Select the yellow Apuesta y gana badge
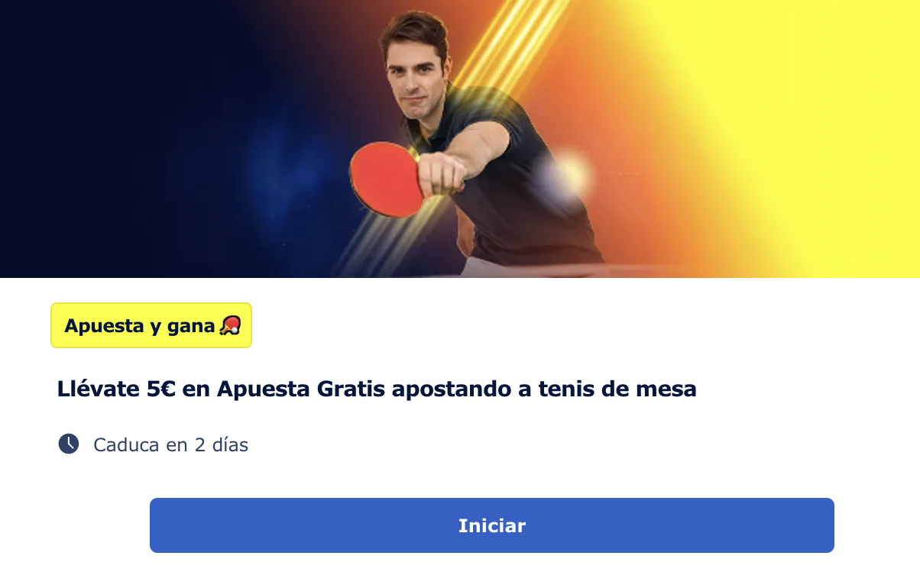This screenshot has width=920, height=588. (x=151, y=325)
